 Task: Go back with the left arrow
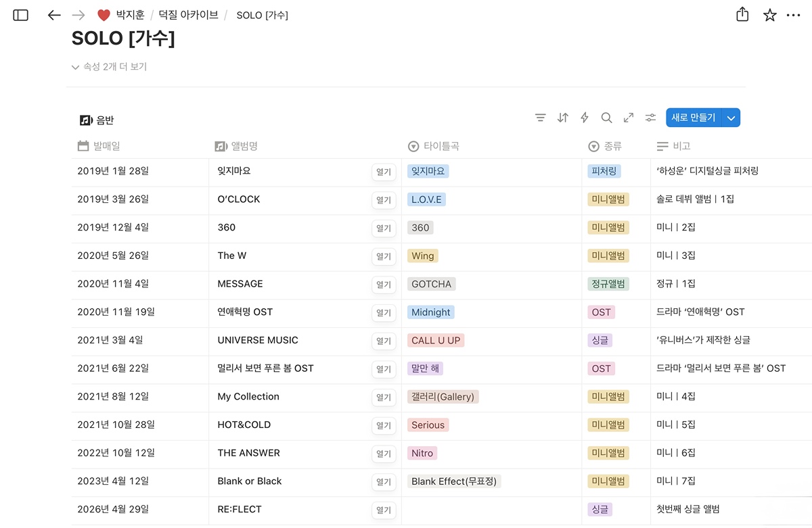pyautogui.click(x=54, y=15)
